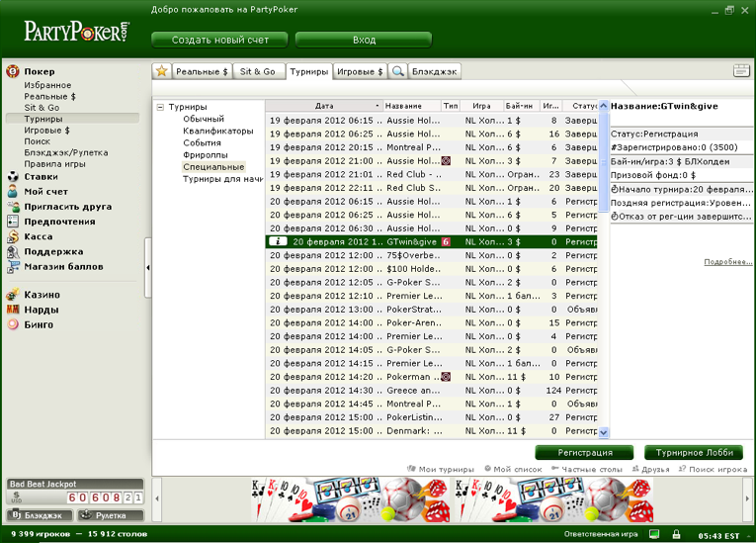The height and width of the screenshot is (543, 756).
Task: Click the magnifier search tab icon
Action: coord(398,71)
